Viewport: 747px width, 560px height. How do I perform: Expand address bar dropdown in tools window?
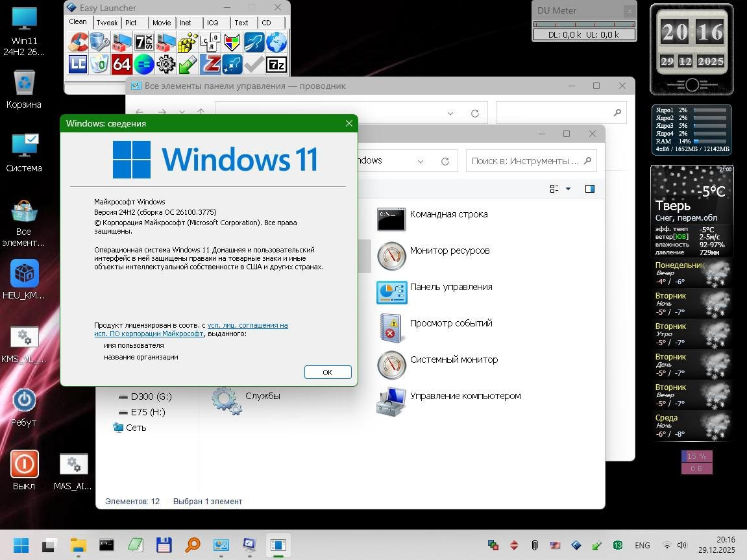point(420,162)
